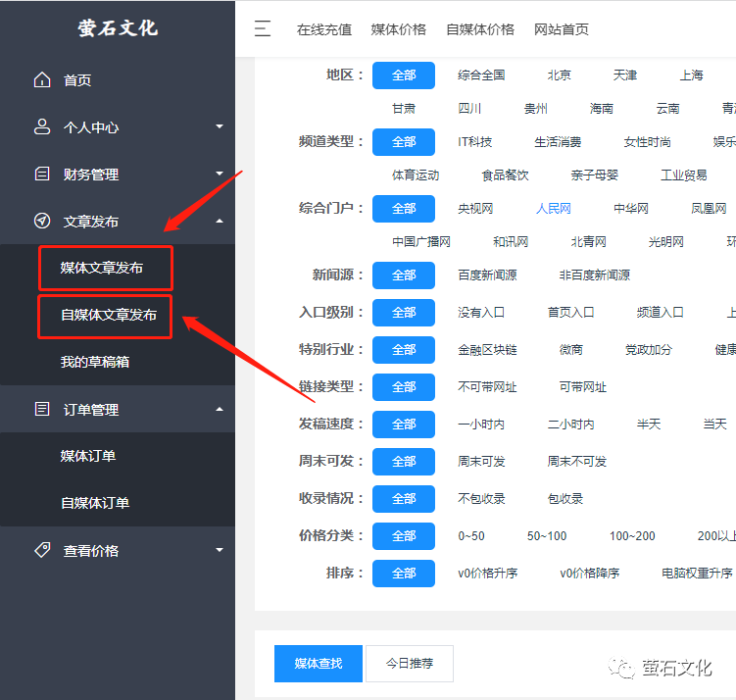Select 全部 for 发稿速度 filter
Image resolution: width=736 pixels, height=700 pixels.
point(404,424)
